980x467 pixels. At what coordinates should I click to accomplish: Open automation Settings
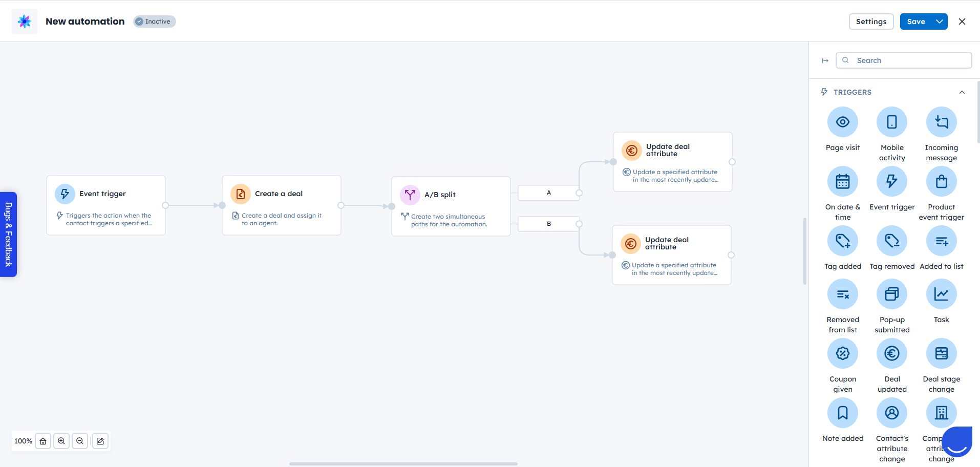tap(871, 22)
